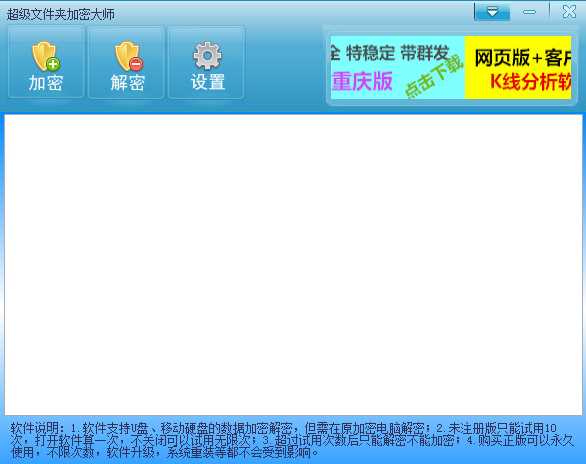The image size is (586, 464).
Task: Open the yellow 网页版+客户 ad banner
Action: (518, 68)
